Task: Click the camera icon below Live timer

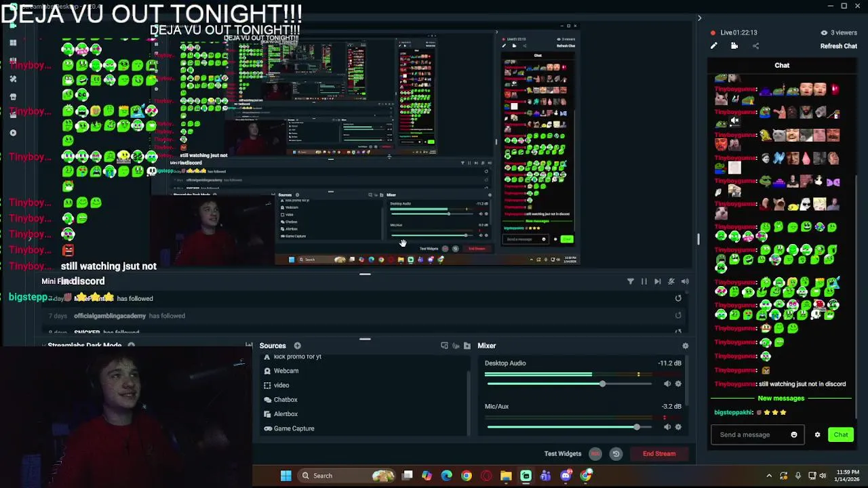Action: (734, 46)
